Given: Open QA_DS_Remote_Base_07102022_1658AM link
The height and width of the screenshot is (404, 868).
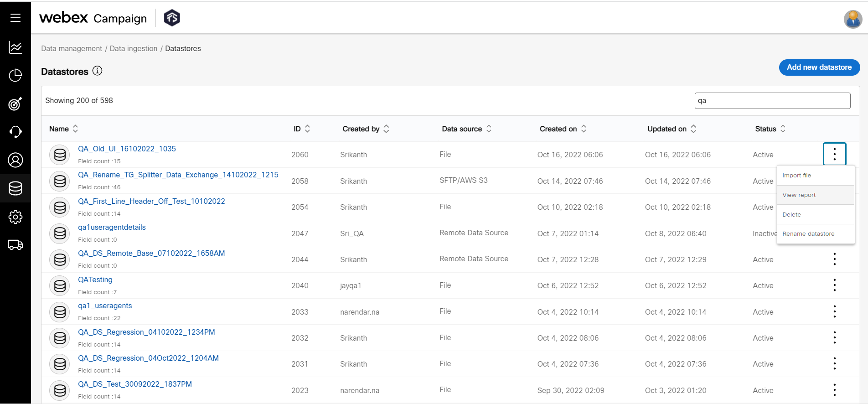Looking at the screenshot, I should (151, 253).
